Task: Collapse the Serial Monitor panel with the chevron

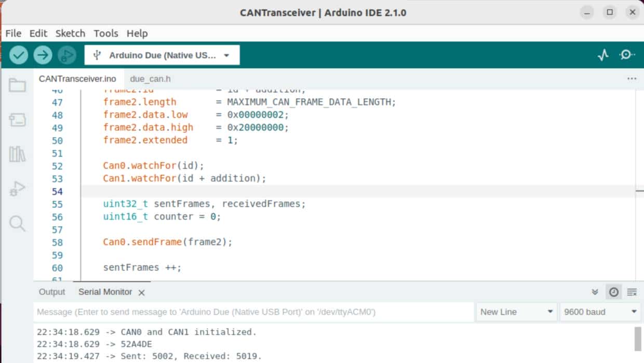Action: (x=594, y=292)
